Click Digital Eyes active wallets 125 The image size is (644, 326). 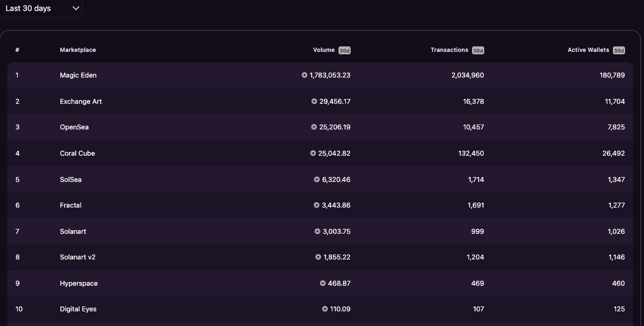[620, 309]
